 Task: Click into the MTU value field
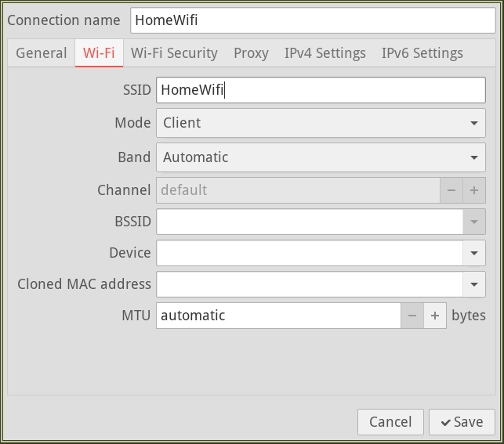point(278,316)
